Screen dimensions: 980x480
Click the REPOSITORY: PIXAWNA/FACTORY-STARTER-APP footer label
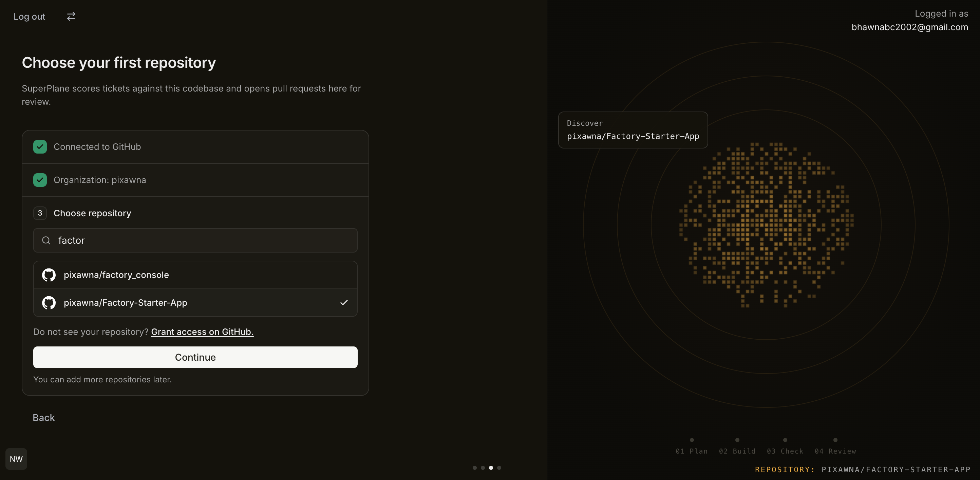tap(863, 469)
